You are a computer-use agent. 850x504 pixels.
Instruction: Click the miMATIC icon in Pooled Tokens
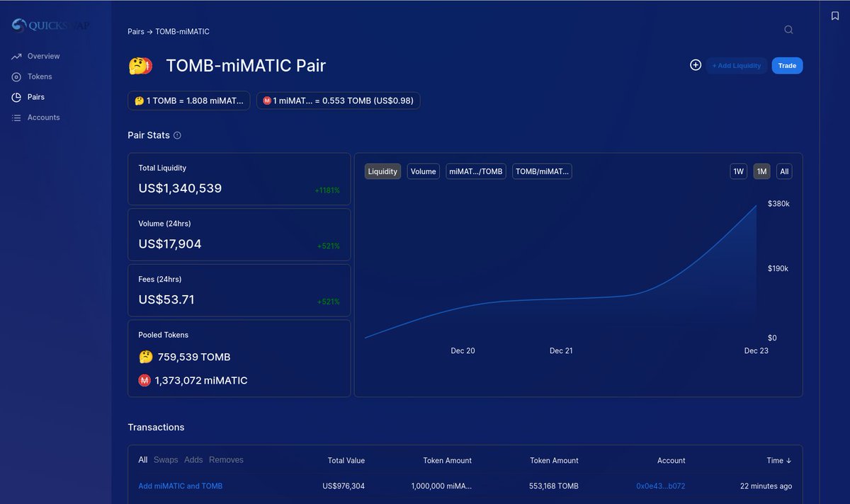point(144,380)
